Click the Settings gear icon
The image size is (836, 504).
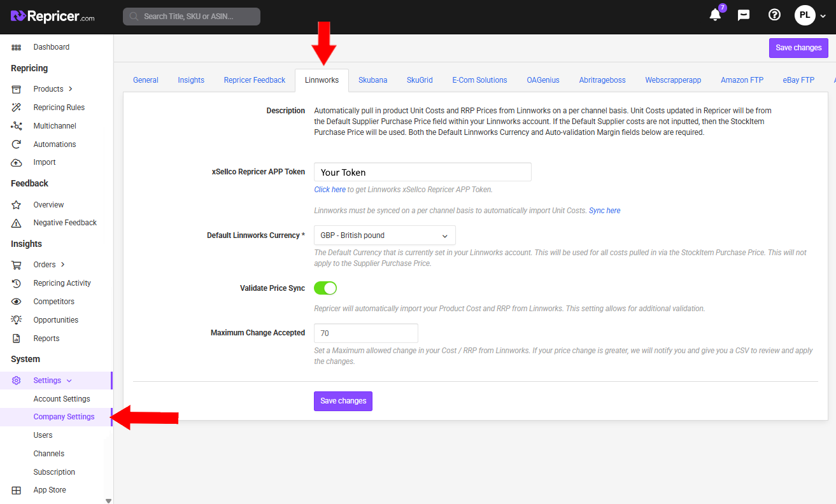[17, 381]
